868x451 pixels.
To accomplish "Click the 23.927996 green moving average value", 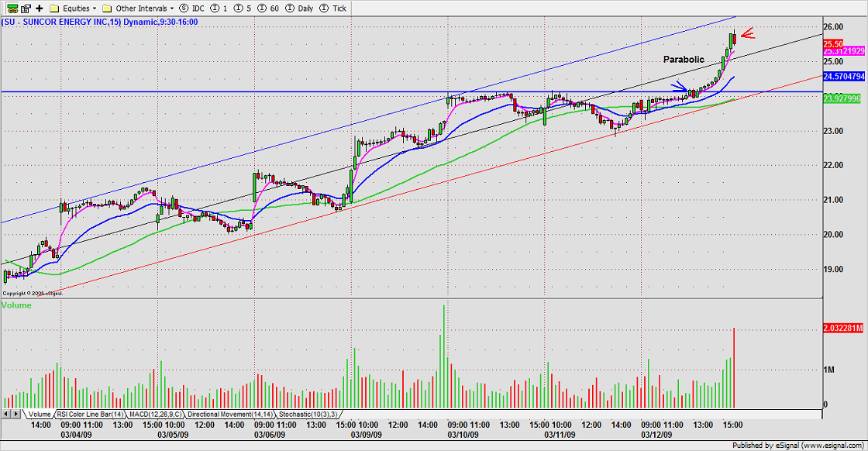I will tap(842, 98).
